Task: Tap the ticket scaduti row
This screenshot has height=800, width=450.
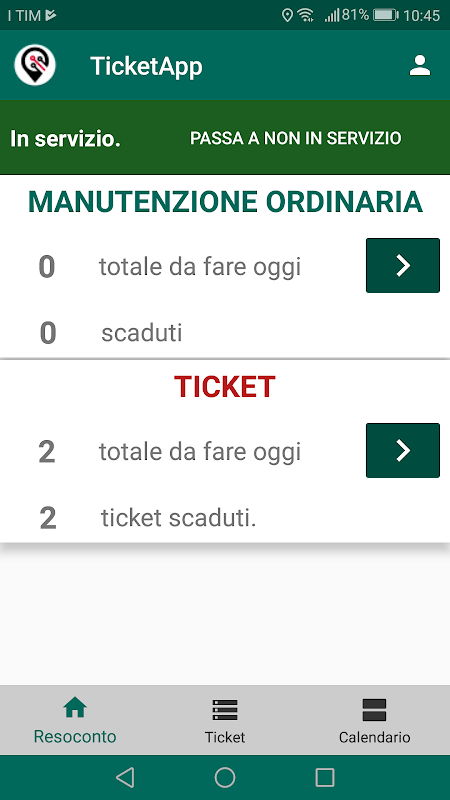Action: tap(225, 518)
